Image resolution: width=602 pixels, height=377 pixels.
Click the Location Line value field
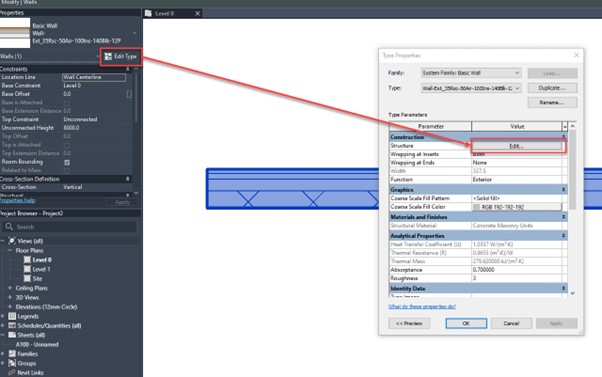[x=94, y=77]
